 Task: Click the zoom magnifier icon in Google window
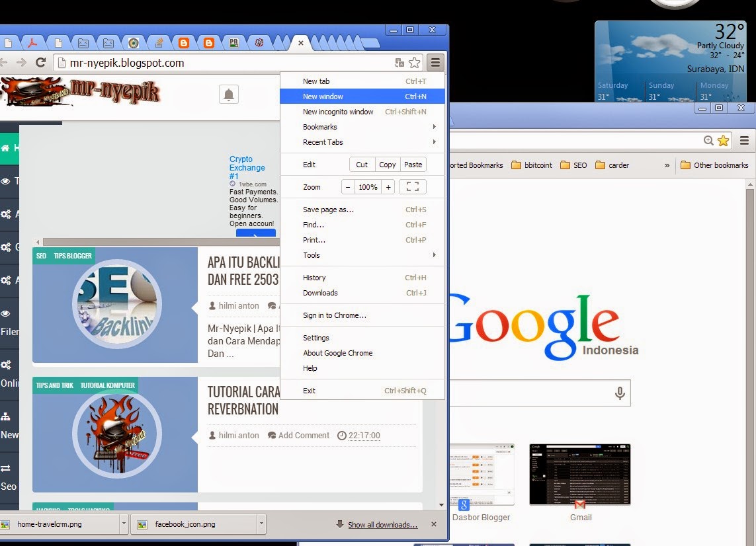tap(708, 140)
